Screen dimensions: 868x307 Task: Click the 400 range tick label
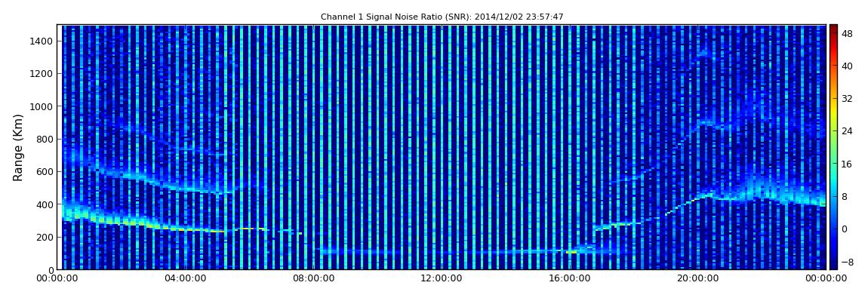(x=45, y=204)
